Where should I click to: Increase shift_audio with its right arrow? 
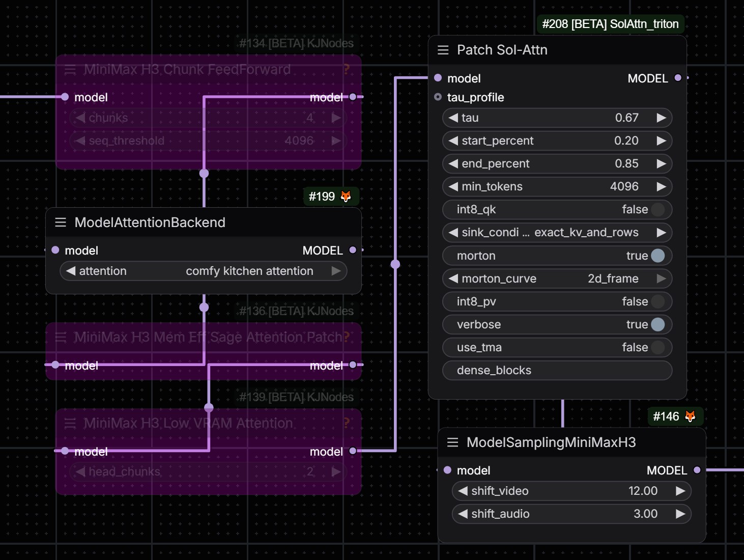(x=680, y=514)
